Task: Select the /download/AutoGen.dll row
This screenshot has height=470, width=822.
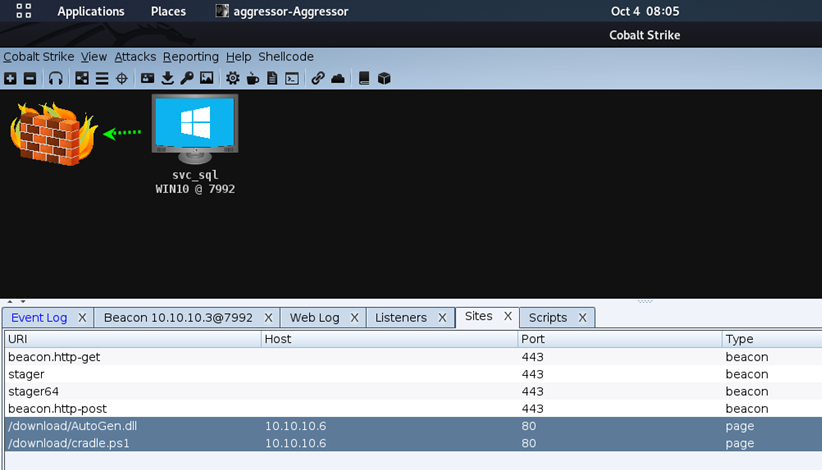Action: pyautogui.click(x=413, y=426)
